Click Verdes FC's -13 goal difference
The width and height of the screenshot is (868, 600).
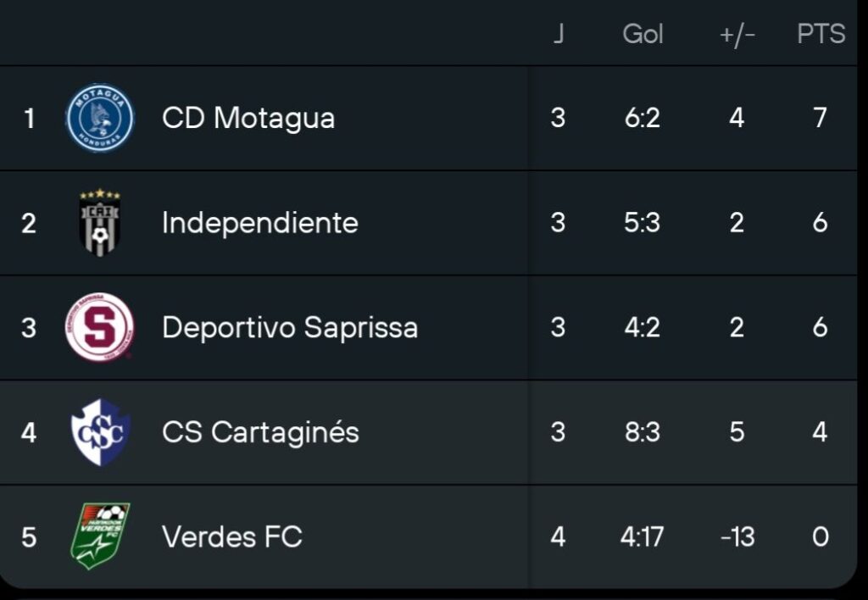(x=736, y=536)
